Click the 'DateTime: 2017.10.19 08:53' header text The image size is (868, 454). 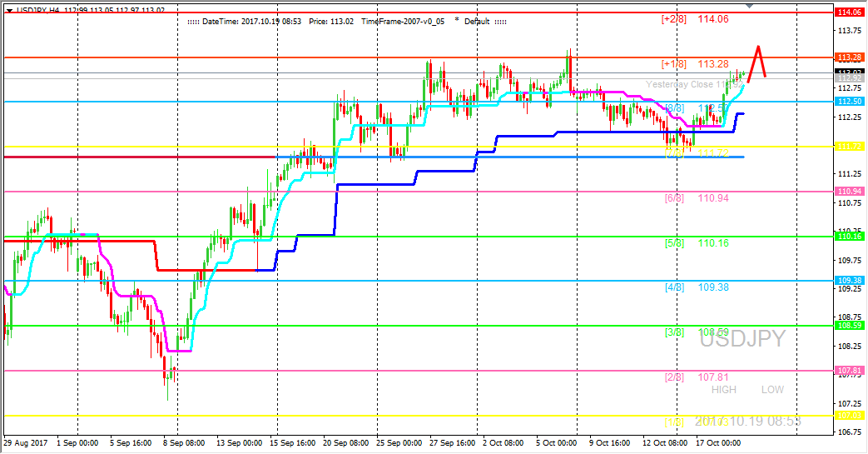tap(252, 22)
